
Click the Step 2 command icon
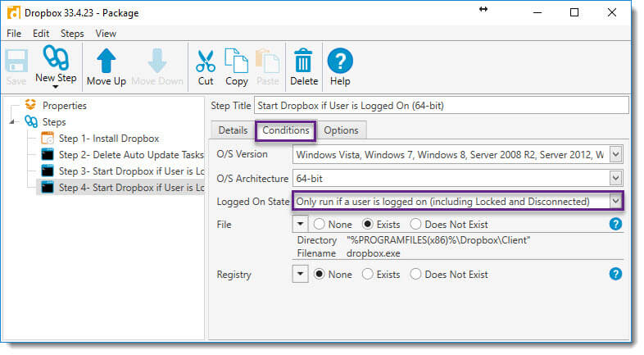pyautogui.click(x=48, y=154)
